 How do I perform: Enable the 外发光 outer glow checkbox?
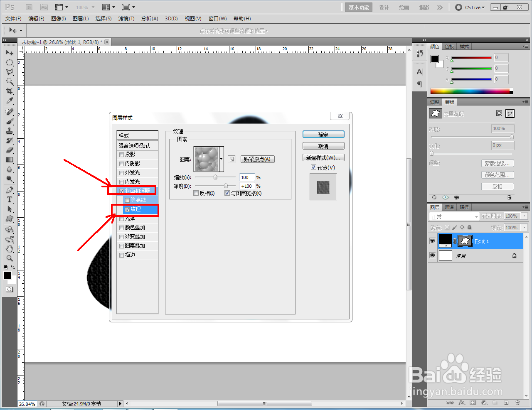(122, 173)
